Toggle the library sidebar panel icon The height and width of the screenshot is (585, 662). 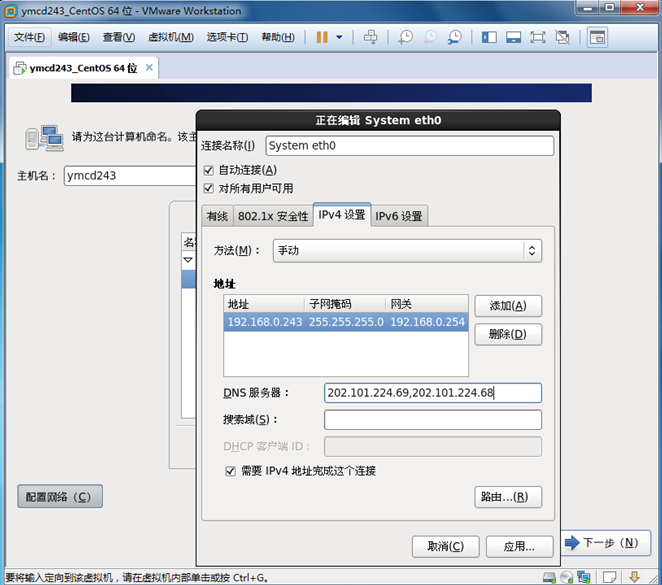click(489, 38)
